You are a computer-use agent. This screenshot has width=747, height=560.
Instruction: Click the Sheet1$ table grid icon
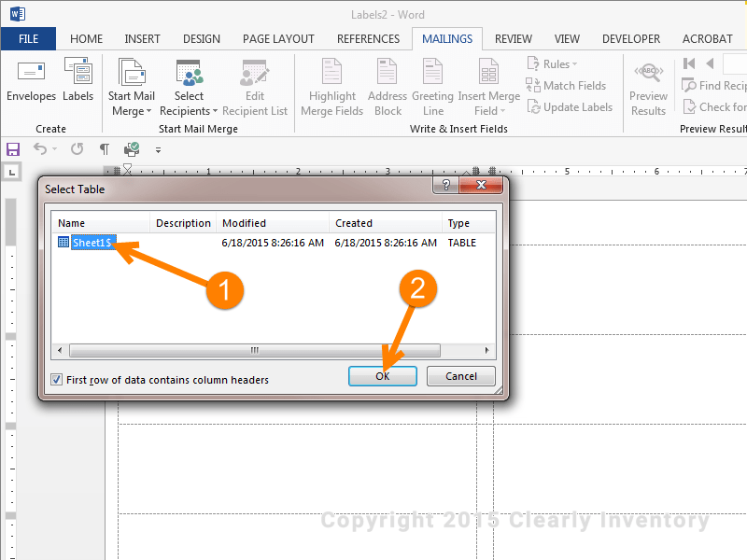[x=63, y=242]
